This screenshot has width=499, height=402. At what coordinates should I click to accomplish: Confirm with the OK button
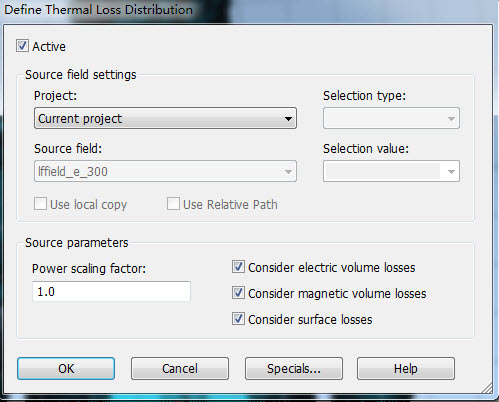coord(66,369)
